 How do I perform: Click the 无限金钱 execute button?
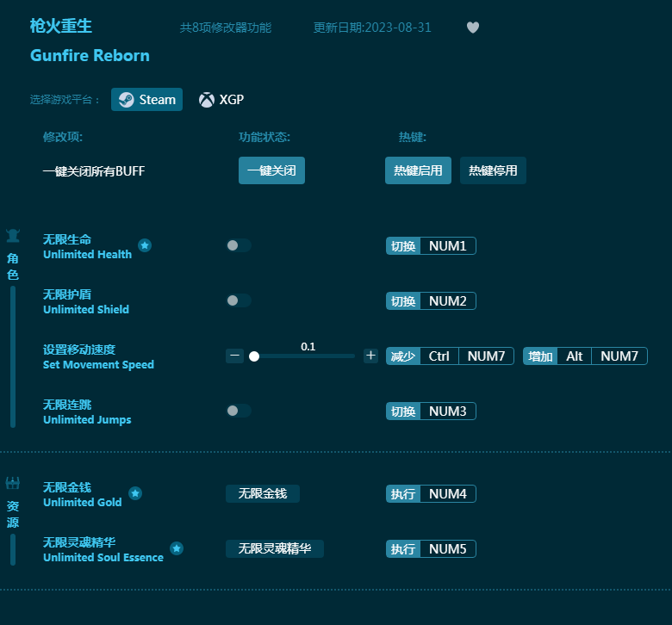tap(263, 493)
